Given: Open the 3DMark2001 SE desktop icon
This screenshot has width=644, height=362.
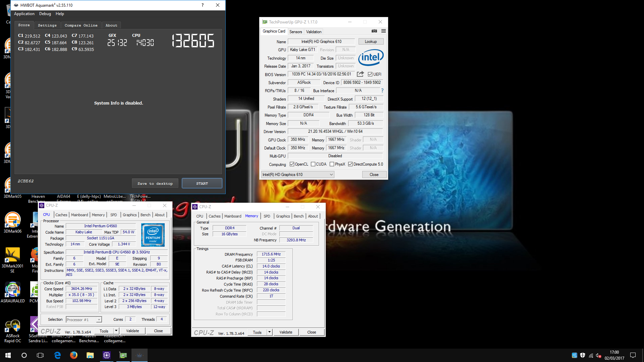Looking at the screenshot, I should coord(13,260).
